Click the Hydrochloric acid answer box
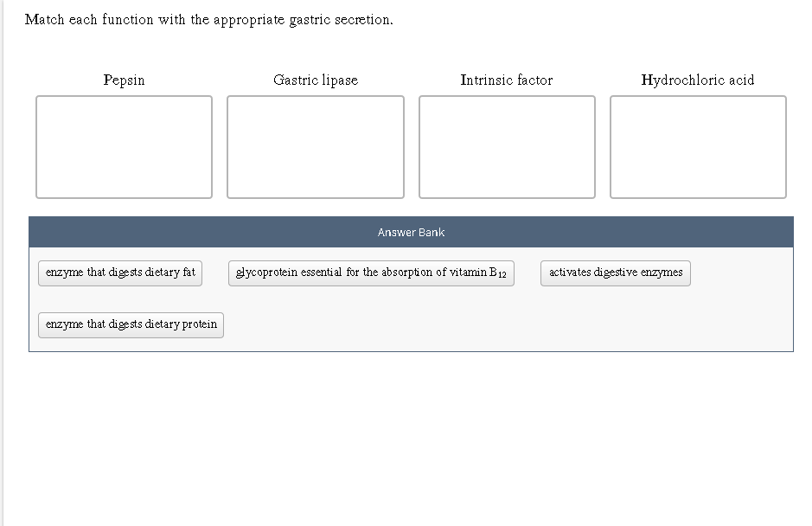The width and height of the screenshot is (812, 526). tap(698, 147)
